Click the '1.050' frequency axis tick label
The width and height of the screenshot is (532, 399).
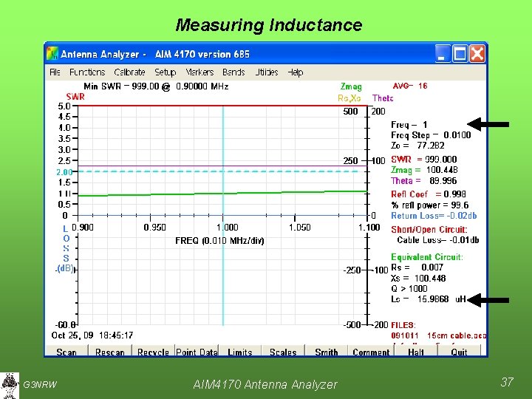pyautogui.click(x=299, y=227)
